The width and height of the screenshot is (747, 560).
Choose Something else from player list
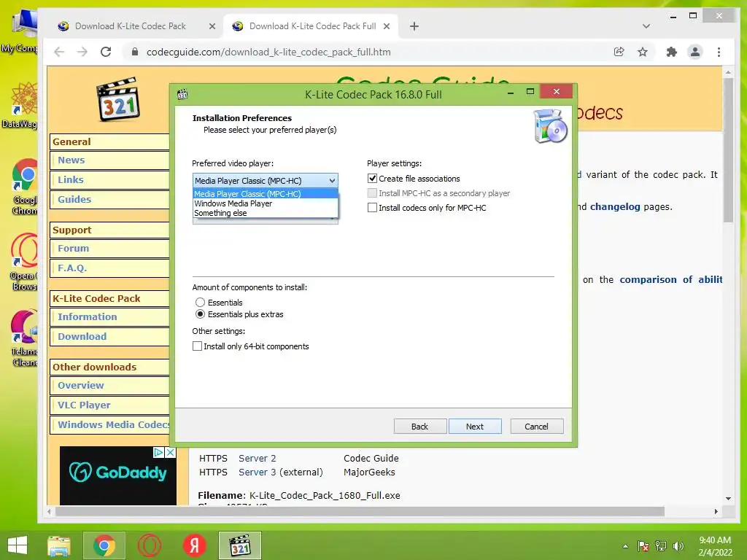click(266, 213)
